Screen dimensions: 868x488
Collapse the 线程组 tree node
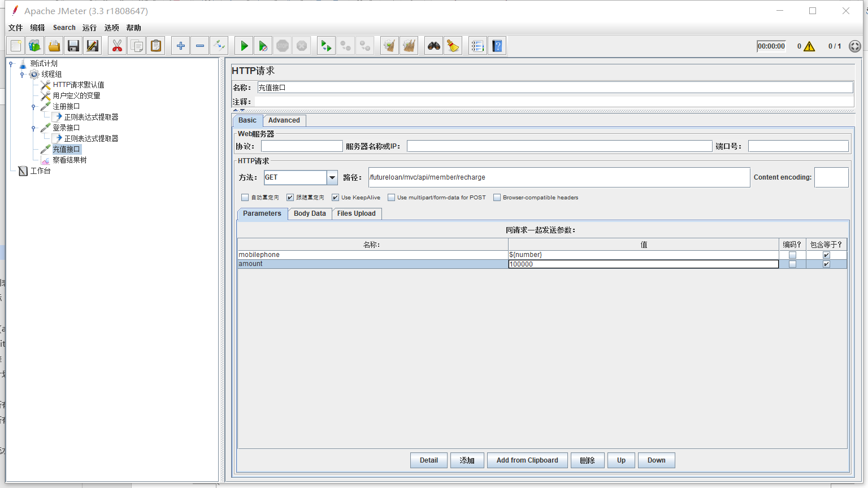point(22,75)
